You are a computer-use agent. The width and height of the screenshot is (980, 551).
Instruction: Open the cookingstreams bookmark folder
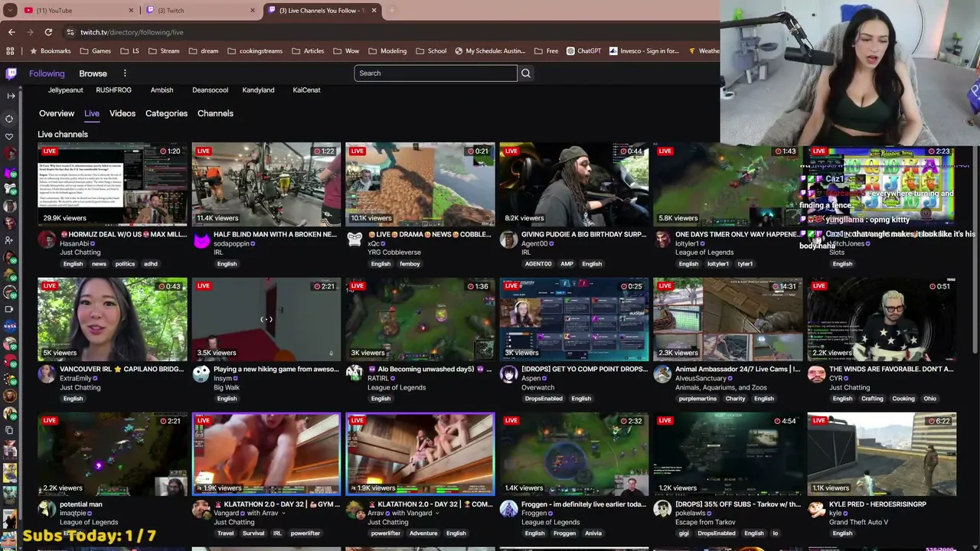coord(253,51)
